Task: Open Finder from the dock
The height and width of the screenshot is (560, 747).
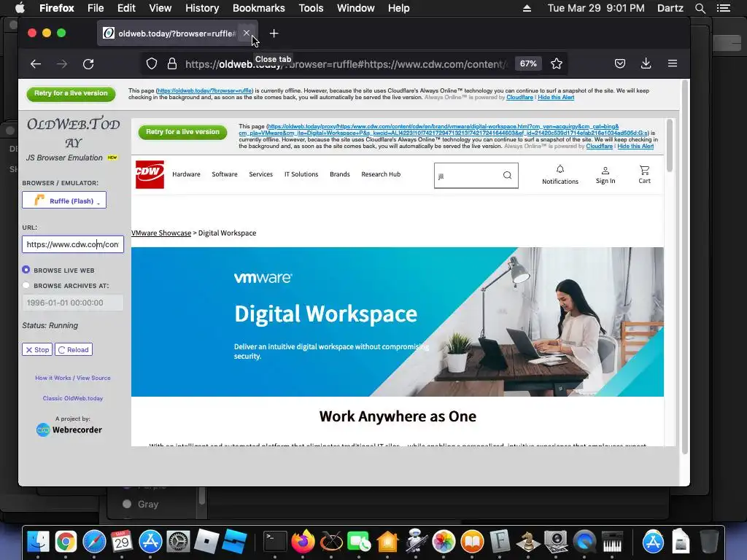Action: 38,542
